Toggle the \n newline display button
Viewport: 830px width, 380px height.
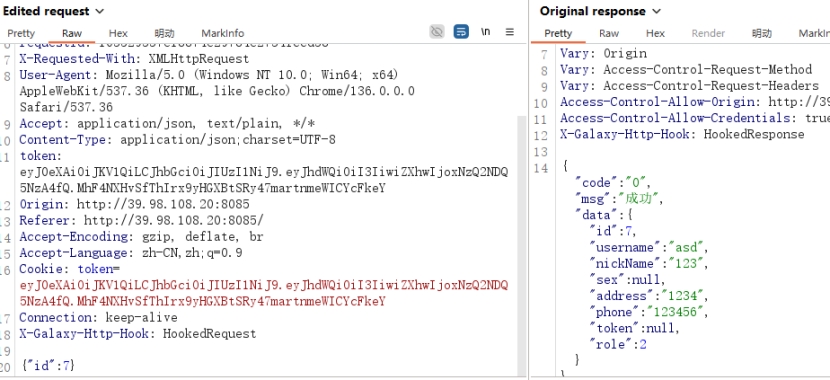[x=485, y=32]
